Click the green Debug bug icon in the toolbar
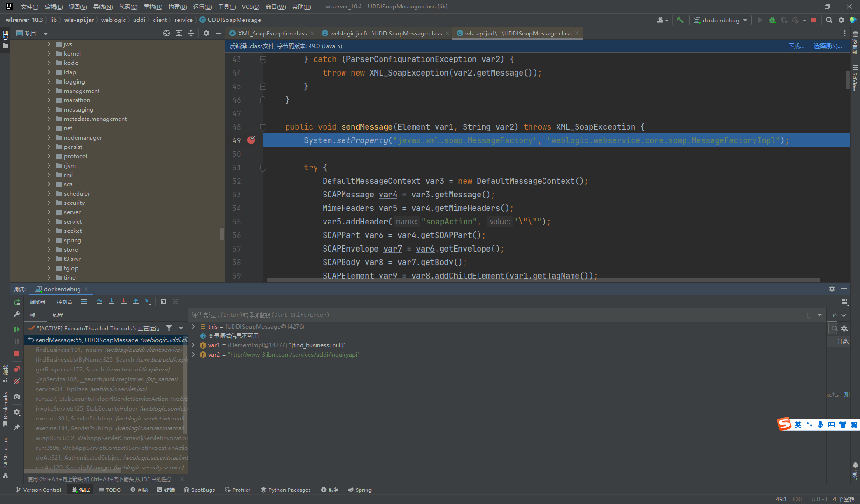 772,20
